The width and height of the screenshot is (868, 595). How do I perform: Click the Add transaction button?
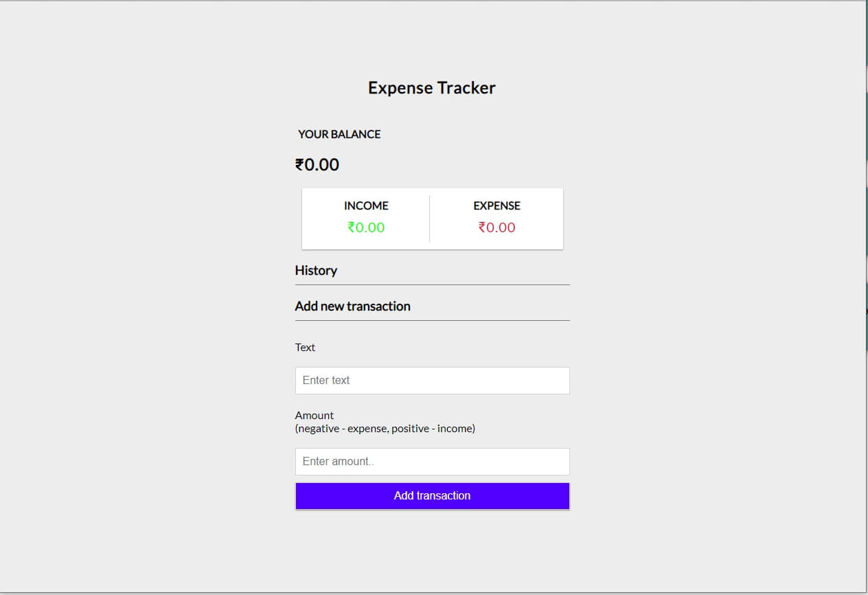click(x=432, y=496)
